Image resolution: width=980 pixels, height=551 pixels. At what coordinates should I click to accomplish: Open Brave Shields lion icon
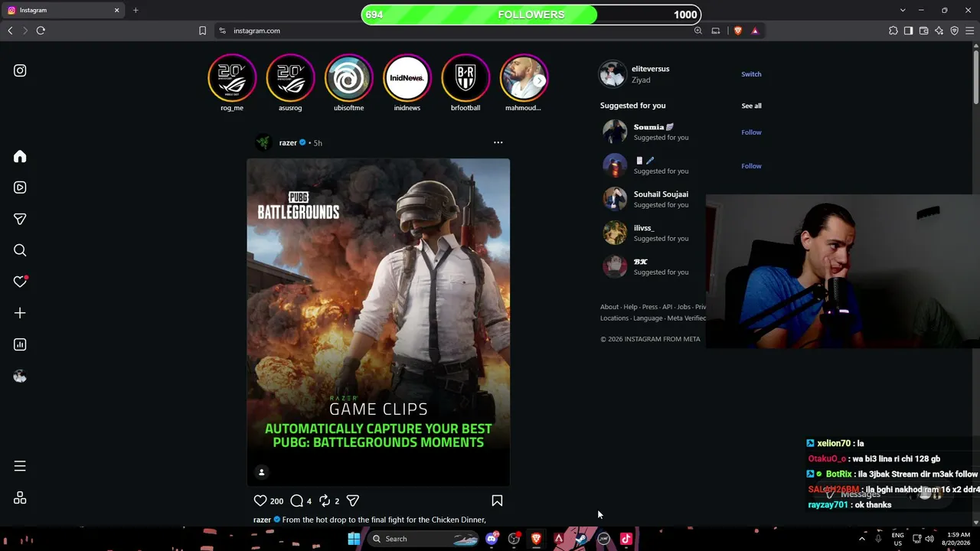click(738, 31)
